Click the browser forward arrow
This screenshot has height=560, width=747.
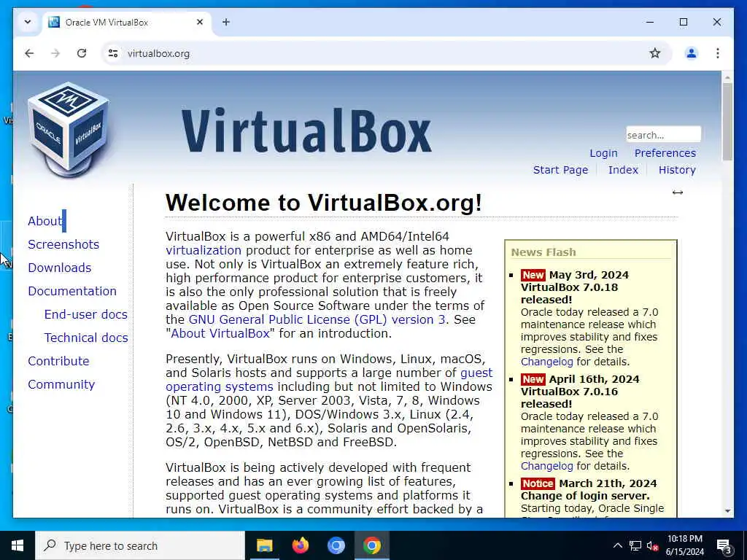[55, 53]
